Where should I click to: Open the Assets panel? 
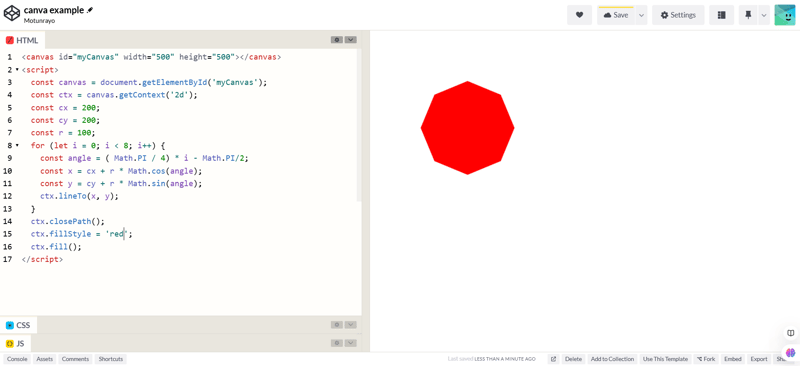[44, 359]
